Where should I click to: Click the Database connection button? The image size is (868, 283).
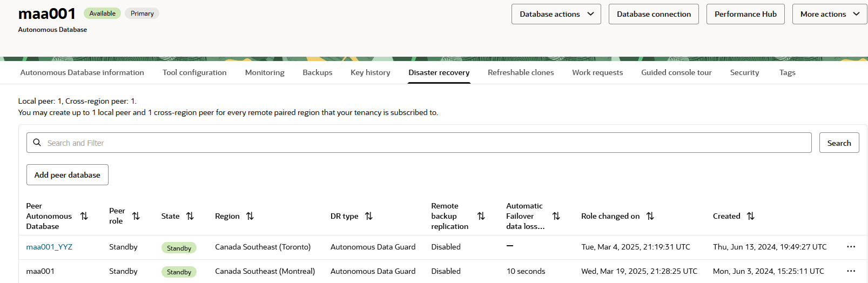tap(654, 14)
